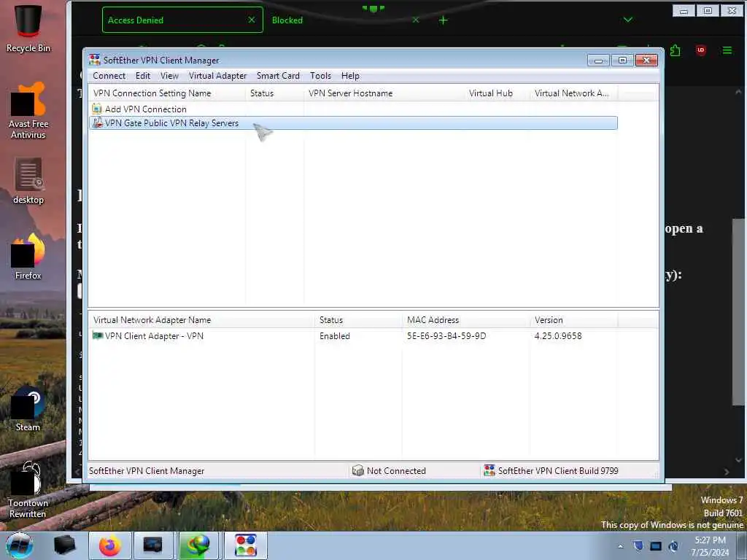Click the VPN Gate relay servers icon

[97, 122]
